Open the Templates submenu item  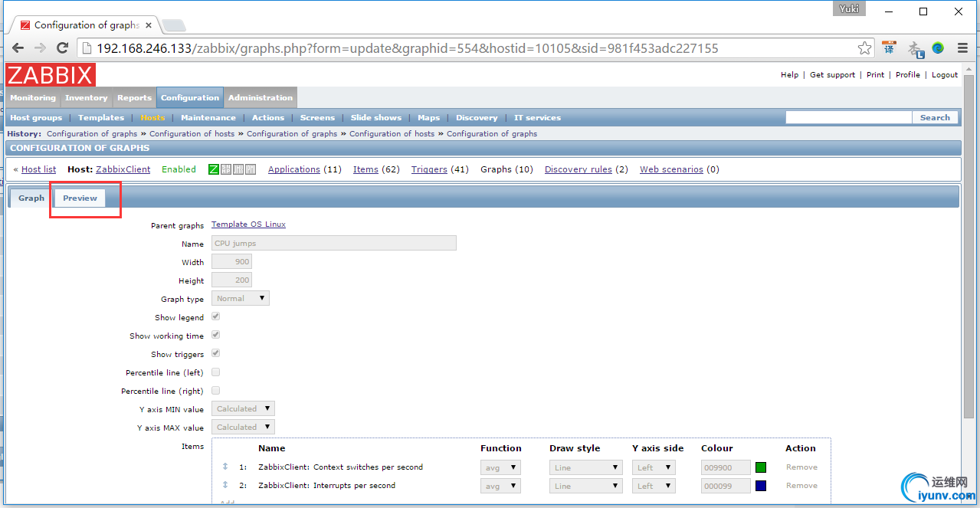[x=101, y=118]
